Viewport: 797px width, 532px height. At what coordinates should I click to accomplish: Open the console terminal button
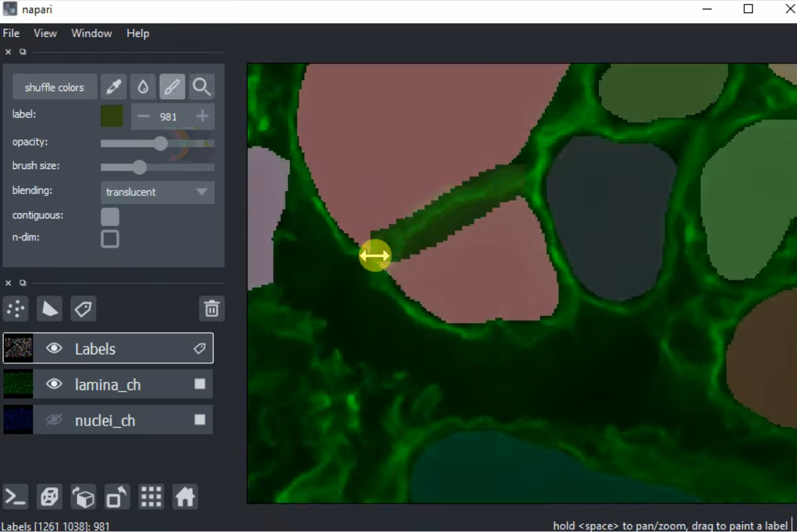[15, 497]
